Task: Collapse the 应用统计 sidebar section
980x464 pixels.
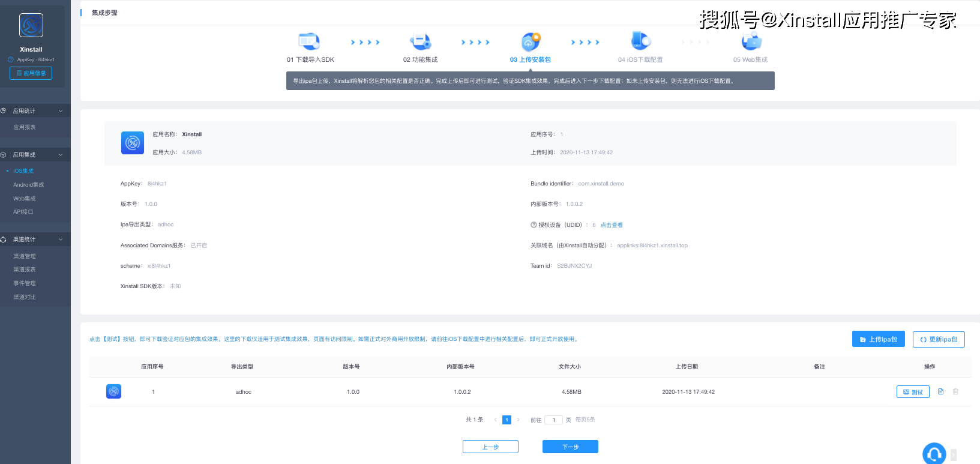Action: pos(35,111)
